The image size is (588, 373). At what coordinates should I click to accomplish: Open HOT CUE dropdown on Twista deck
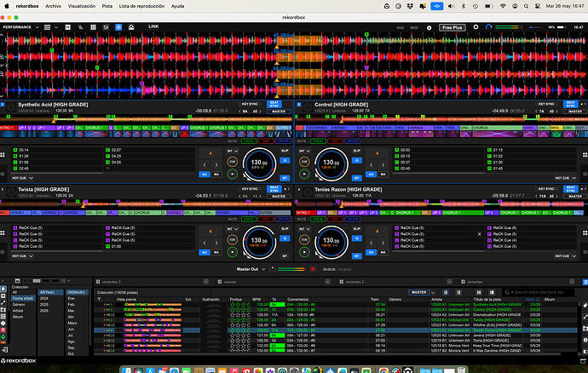(22, 256)
